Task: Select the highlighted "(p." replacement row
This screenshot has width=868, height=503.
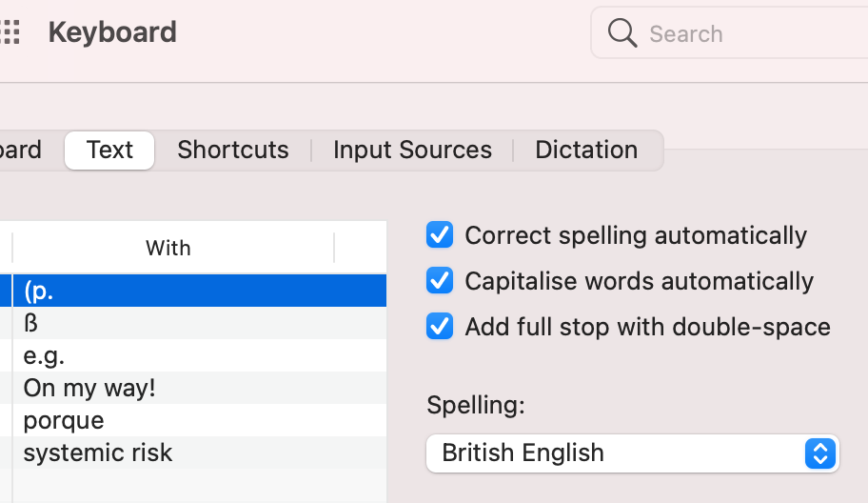Action: click(190, 292)
